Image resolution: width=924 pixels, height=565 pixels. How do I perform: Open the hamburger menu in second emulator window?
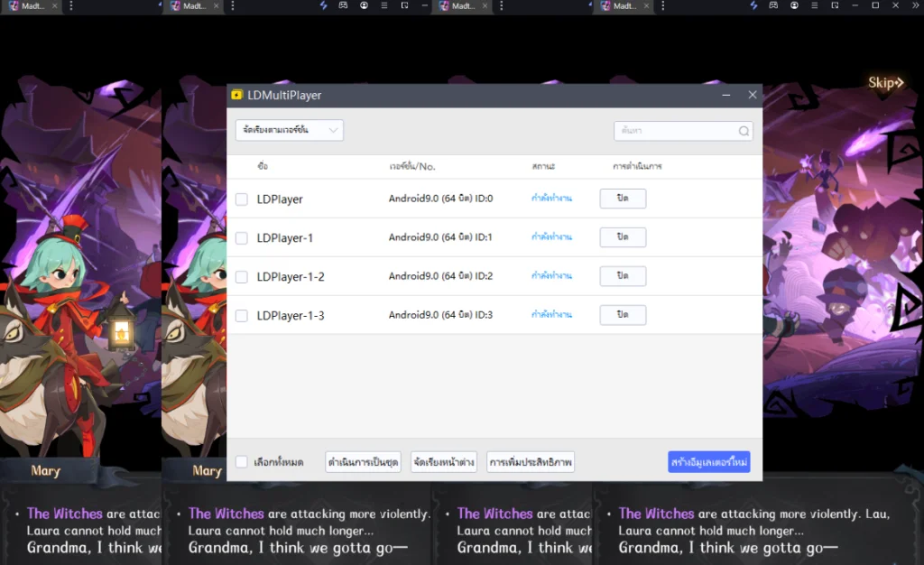pos(384,5)
